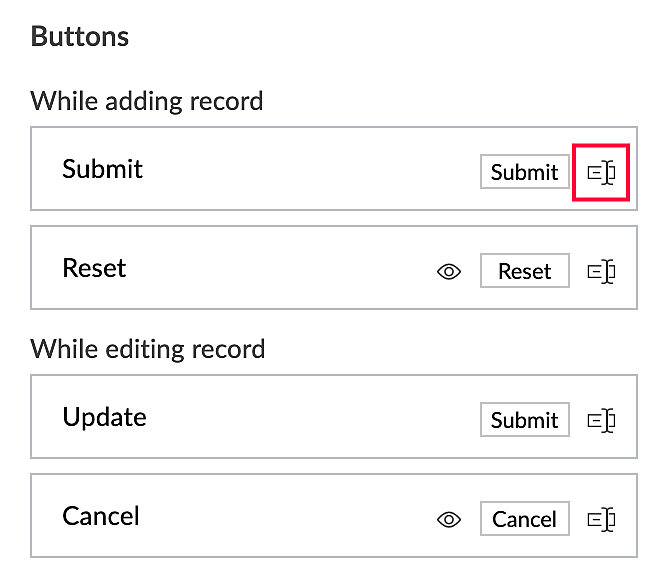The image size is (666, 588).
Task: Click rename icon in Cancel row
Action: pos(600,519)
